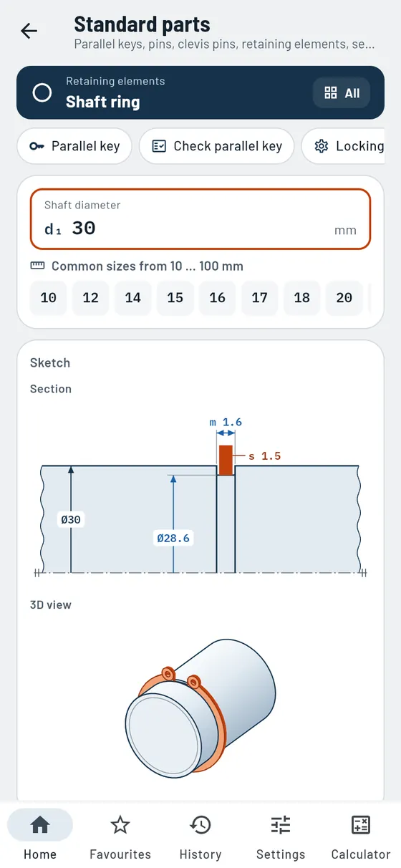Open the Check parallel key chip

pyautogui.click(x=217, y=146)
